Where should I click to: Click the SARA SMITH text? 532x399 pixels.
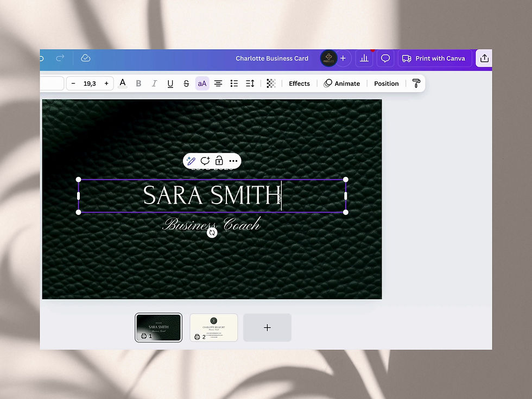click(x=212, y=195)
